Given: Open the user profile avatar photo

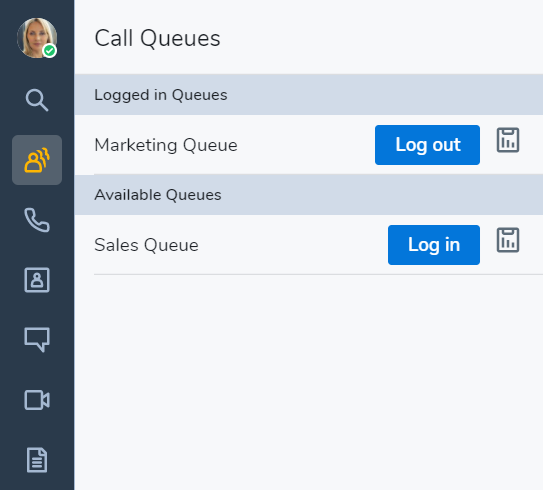Looking at the screenshot, I should (37, 38).
